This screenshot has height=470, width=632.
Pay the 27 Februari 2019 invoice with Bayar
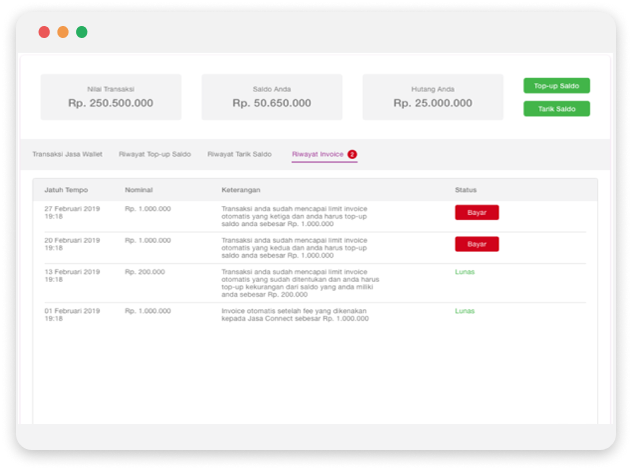[x=476, y=212]
